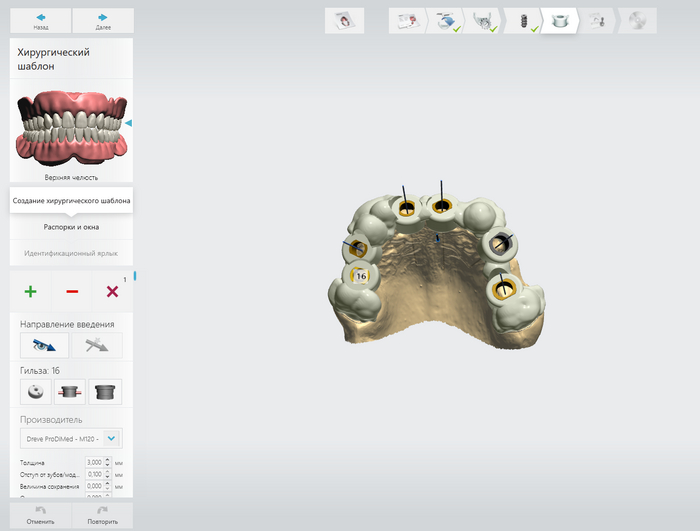The width and height of the screenshot is (700, 531).
Task: Select the flat disc sleeve type icon
Action: tap(36, 392)
